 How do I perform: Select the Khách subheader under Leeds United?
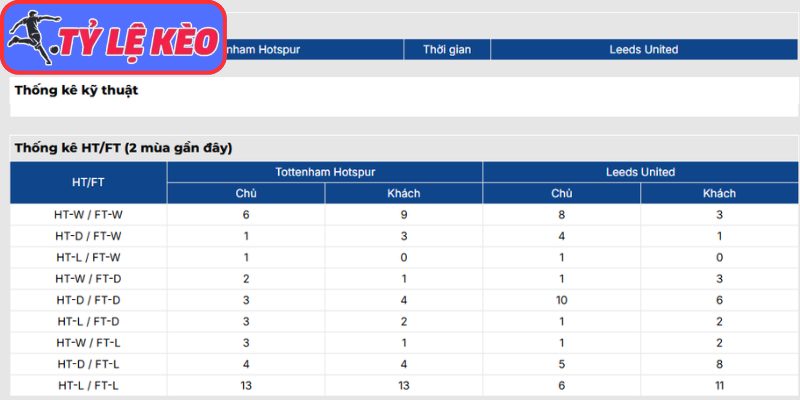point(719,193)
